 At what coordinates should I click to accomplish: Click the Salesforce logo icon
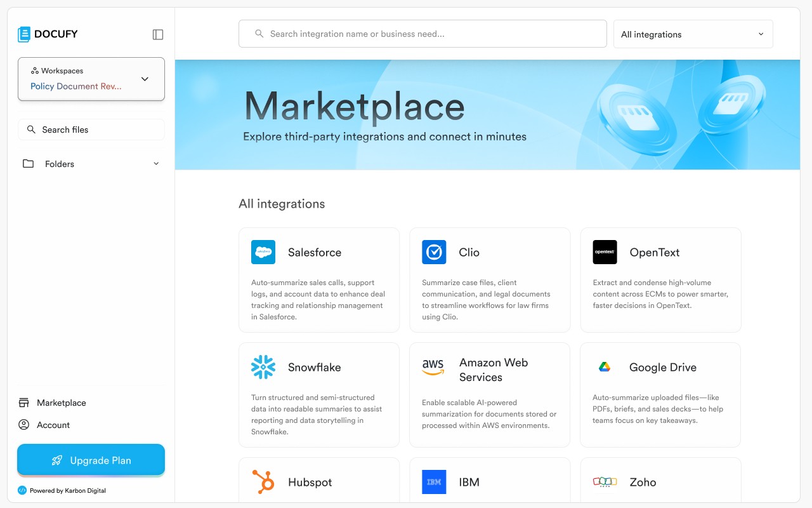click(263, 252)
